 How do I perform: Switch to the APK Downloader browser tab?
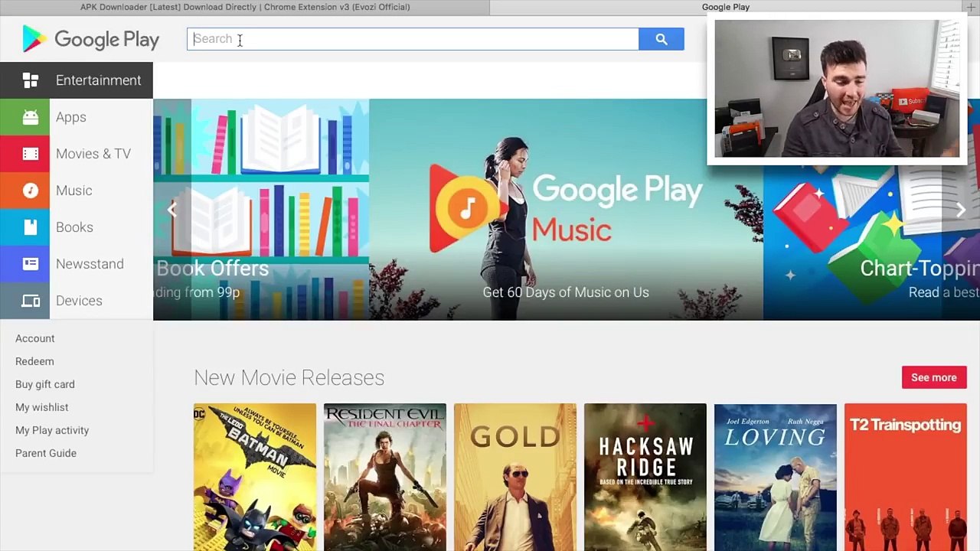pos(245,7)
